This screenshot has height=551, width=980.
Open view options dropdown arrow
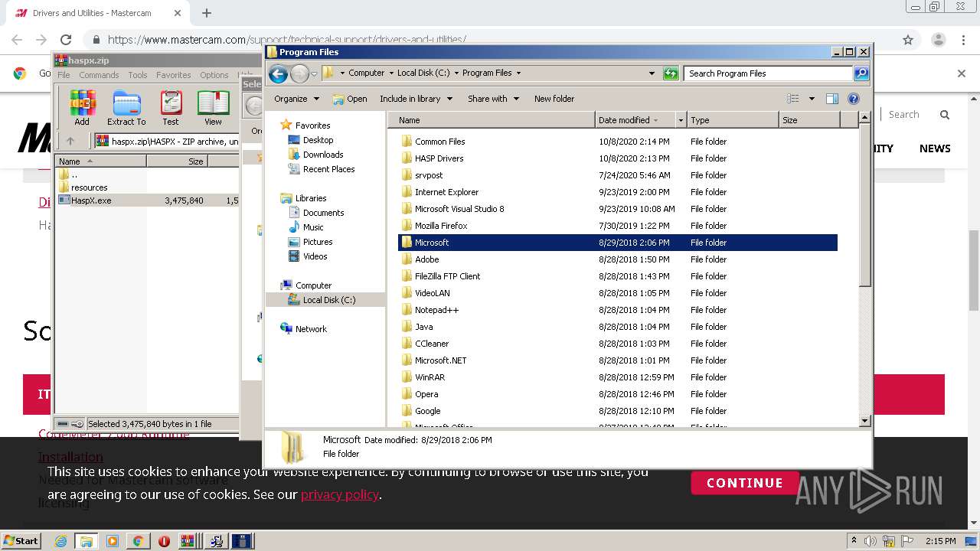812,99
